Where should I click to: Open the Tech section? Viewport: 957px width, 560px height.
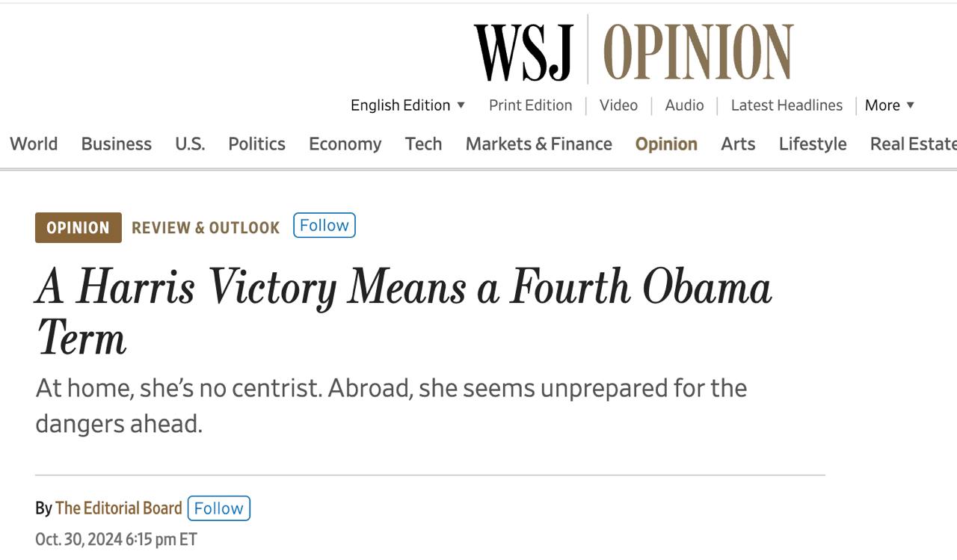click(423, 144)
